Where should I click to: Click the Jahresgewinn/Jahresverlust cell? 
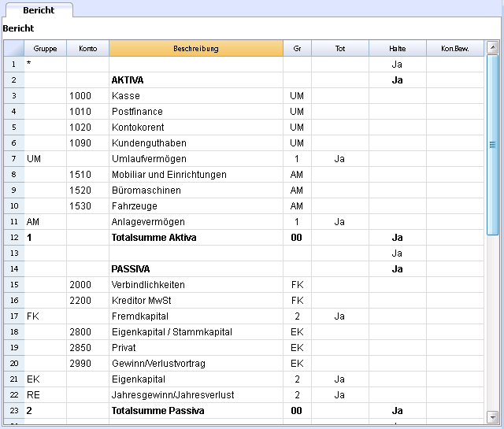(x=196, y=395)
